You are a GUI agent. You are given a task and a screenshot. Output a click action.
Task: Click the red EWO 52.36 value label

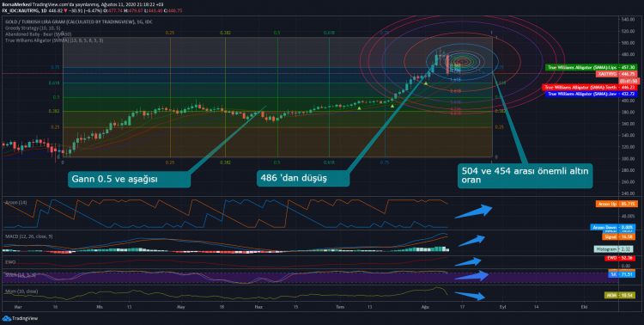[620, 258]
